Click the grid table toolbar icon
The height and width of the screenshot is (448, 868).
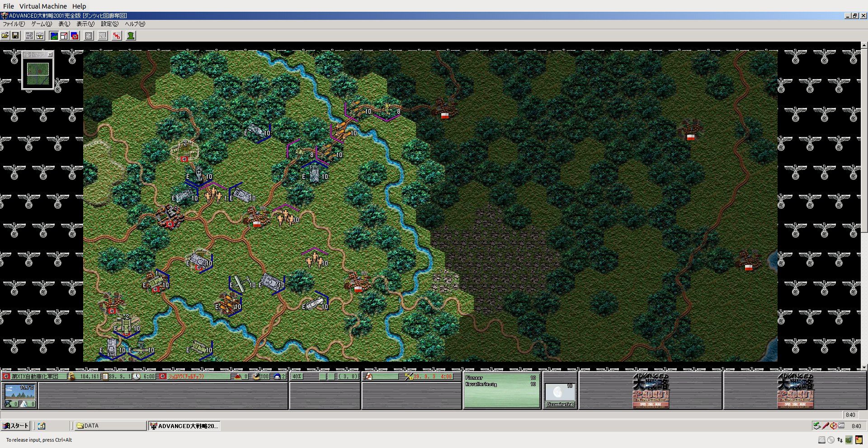(89, 36)
